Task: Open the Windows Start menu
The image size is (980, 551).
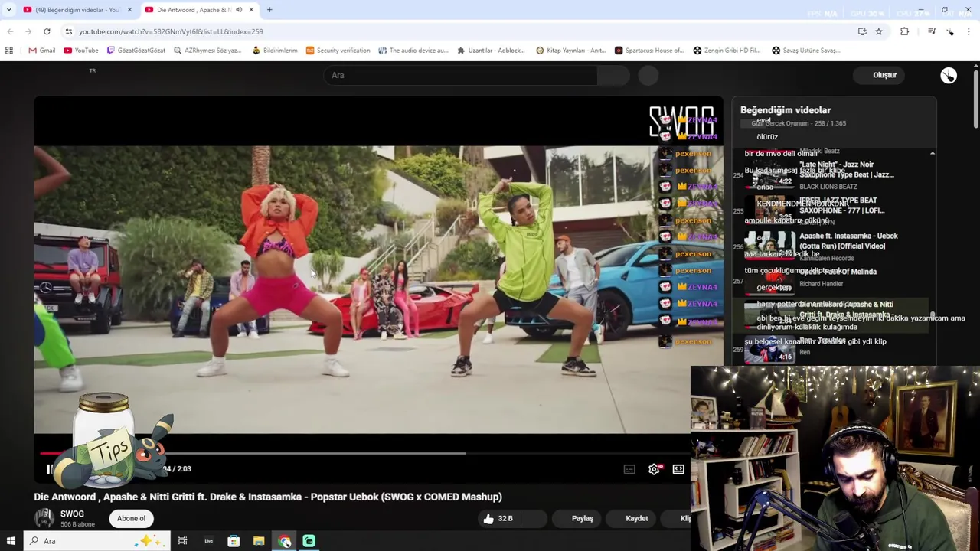Action: coord(11,541)
